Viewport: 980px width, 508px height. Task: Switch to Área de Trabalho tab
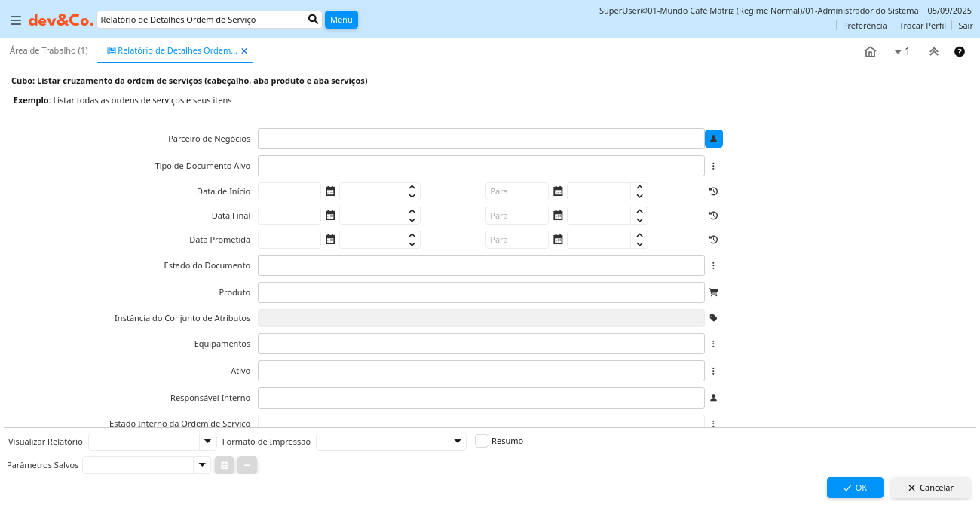point(48,50)
